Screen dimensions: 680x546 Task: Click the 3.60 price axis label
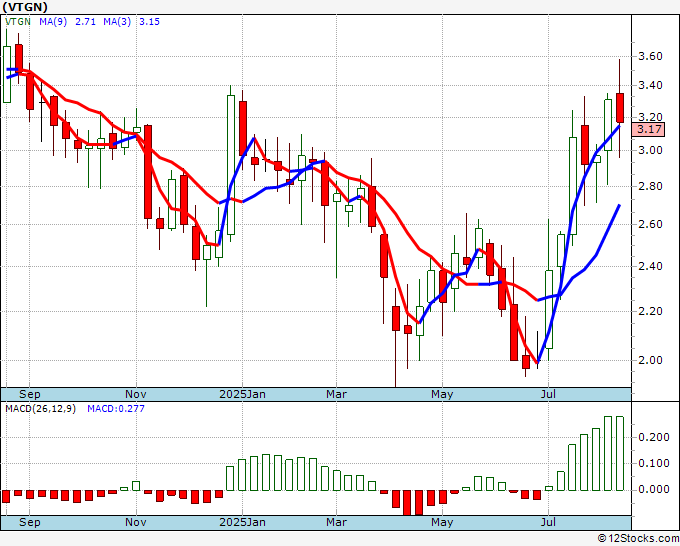(650, 56)
